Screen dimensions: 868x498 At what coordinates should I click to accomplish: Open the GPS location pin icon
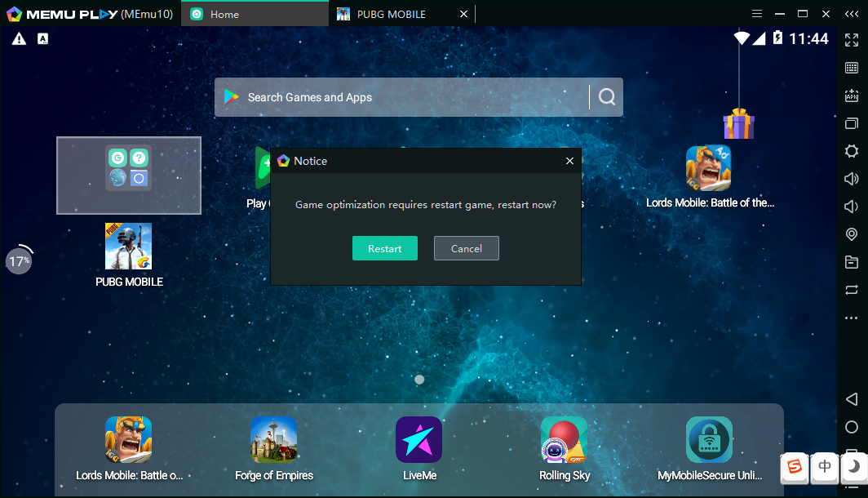coord(851,234)
